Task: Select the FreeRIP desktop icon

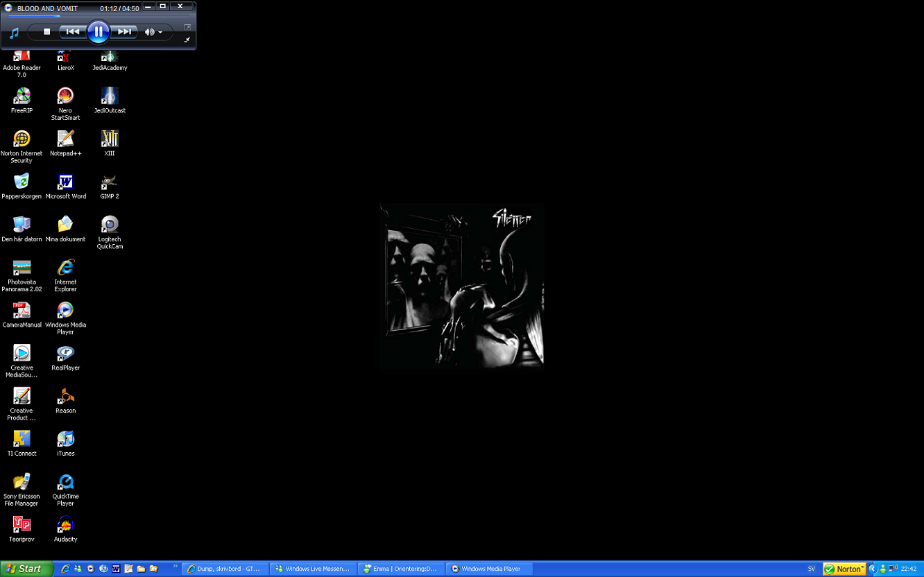Action: (x=22, y=101)
